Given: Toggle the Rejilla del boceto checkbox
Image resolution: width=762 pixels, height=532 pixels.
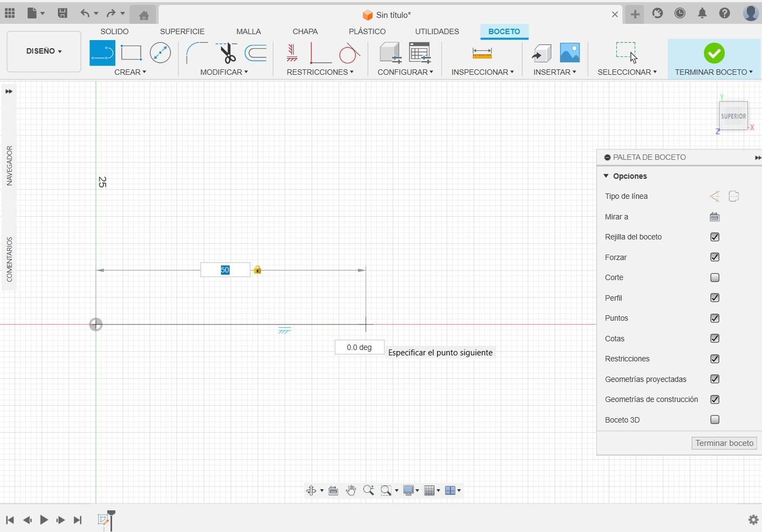Looking at the screenshot, I should (715, 237).
